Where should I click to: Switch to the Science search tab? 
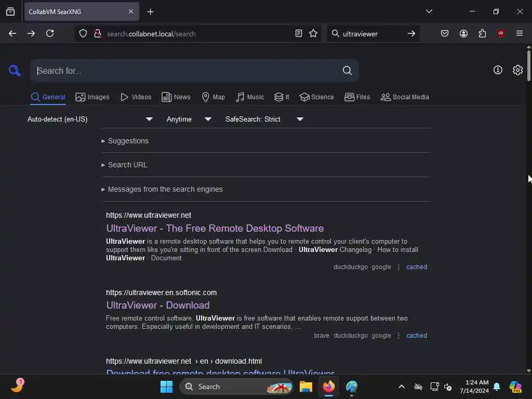pos(316,97)
